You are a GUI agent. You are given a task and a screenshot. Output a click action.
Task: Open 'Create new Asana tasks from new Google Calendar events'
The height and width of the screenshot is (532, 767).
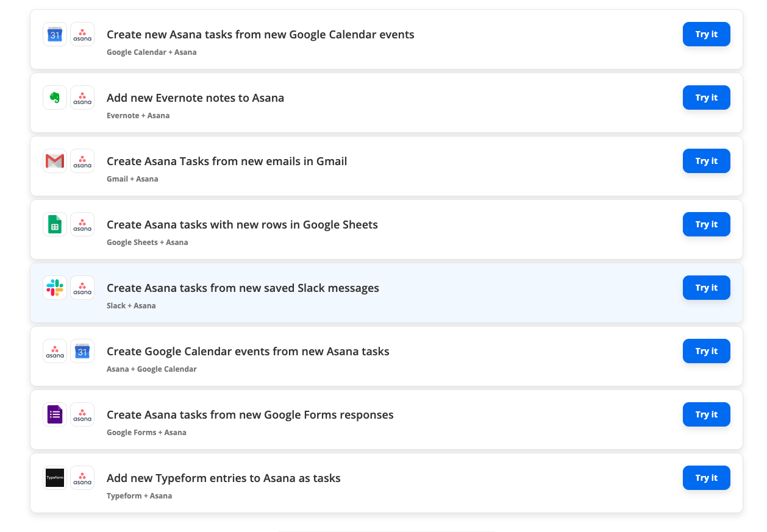coord(260,35)
